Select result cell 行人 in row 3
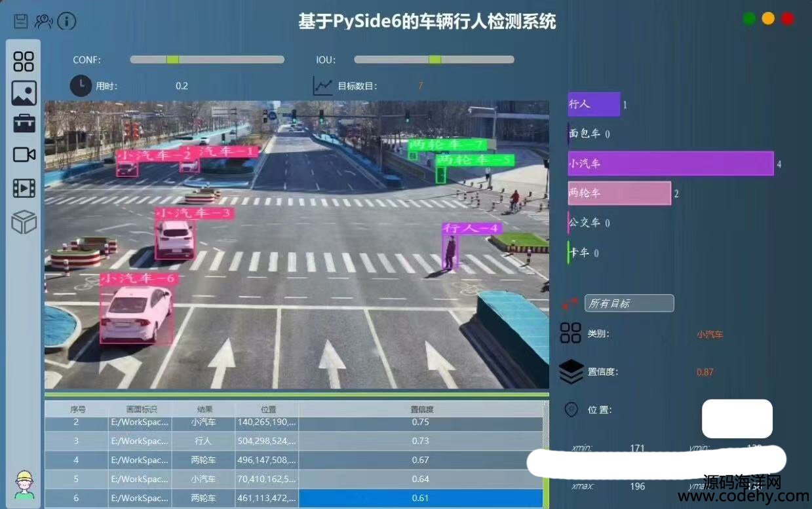812x509 pixels. click(x=204, y=442)
